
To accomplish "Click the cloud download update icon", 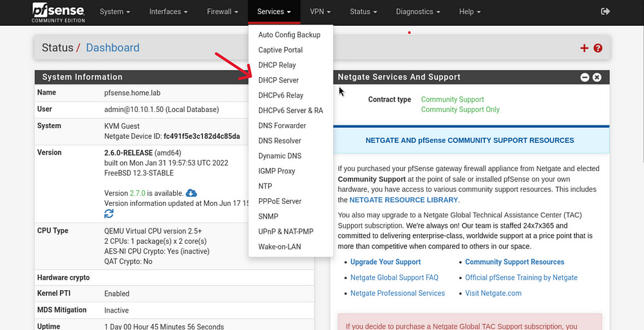I will click(x=191, y=192).
